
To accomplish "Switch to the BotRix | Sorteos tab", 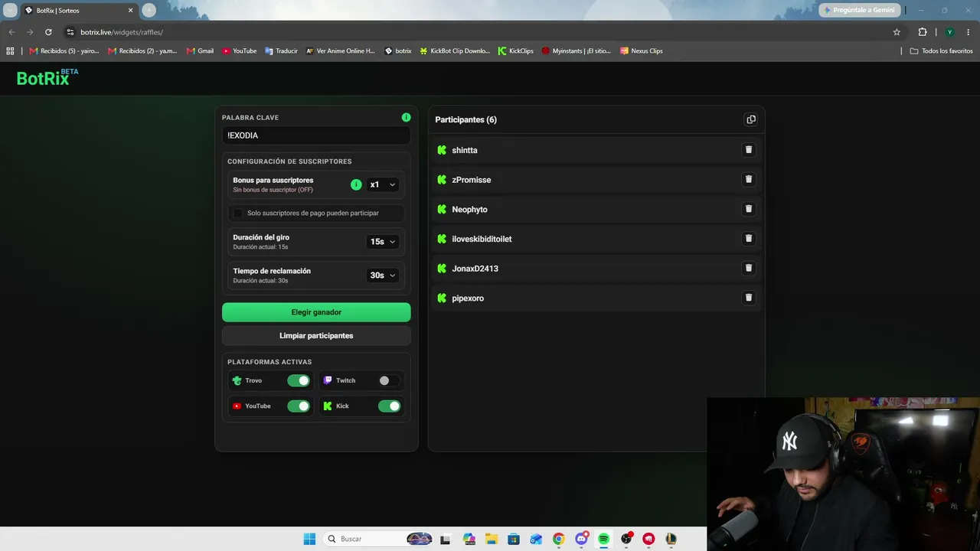I will (77, 10).
